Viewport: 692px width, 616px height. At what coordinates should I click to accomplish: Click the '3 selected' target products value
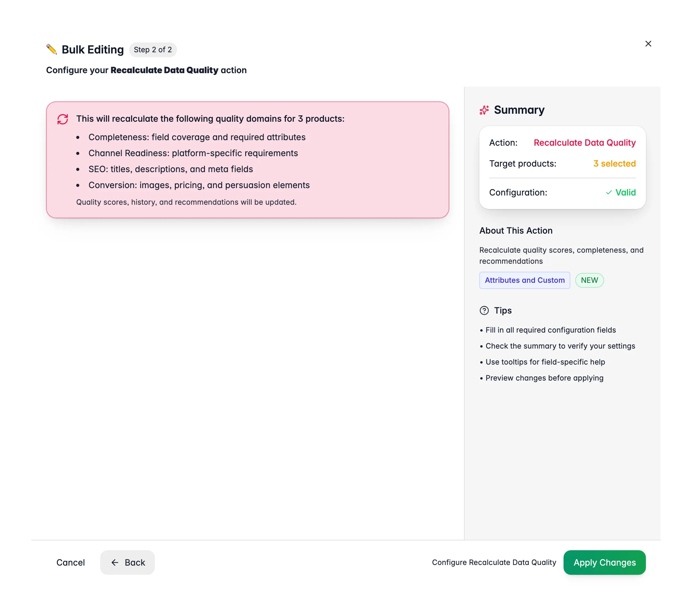pos(614,164)
